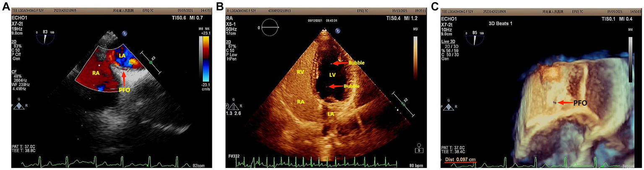
Task: Click the 83-degree scan angle indicator in panel A
Action: pyautogui.click(x=44, y=37)
